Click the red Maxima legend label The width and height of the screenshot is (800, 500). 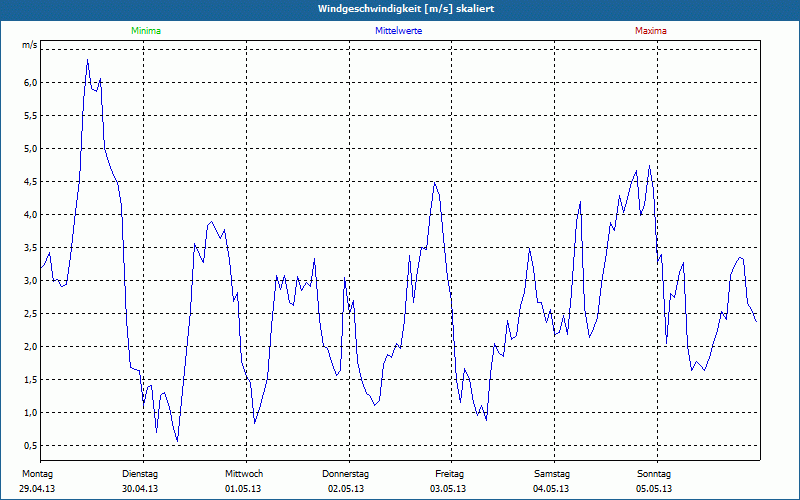click(x=651, y=31)
